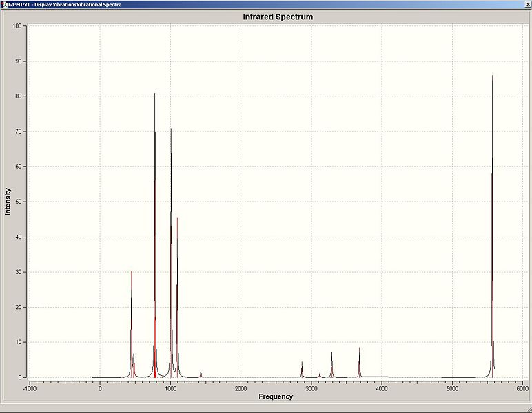Click the 'Frequency' x-axis label
532x413 pixels.
(276, 396)
